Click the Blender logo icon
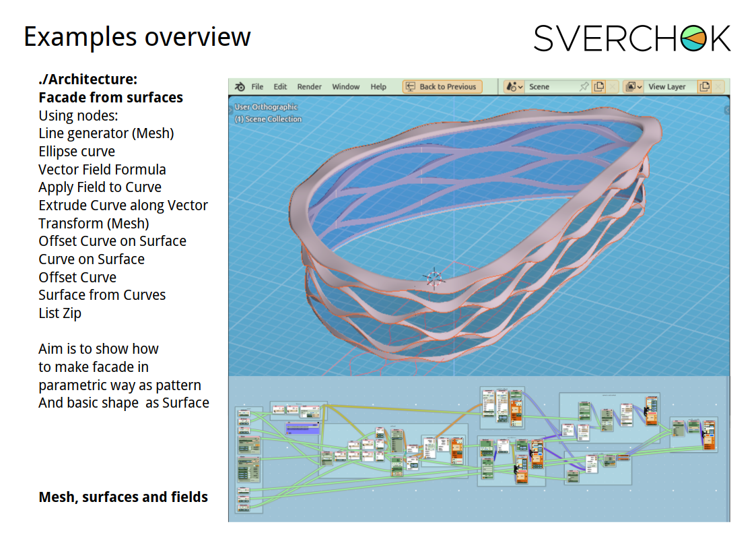 (240, 87)
